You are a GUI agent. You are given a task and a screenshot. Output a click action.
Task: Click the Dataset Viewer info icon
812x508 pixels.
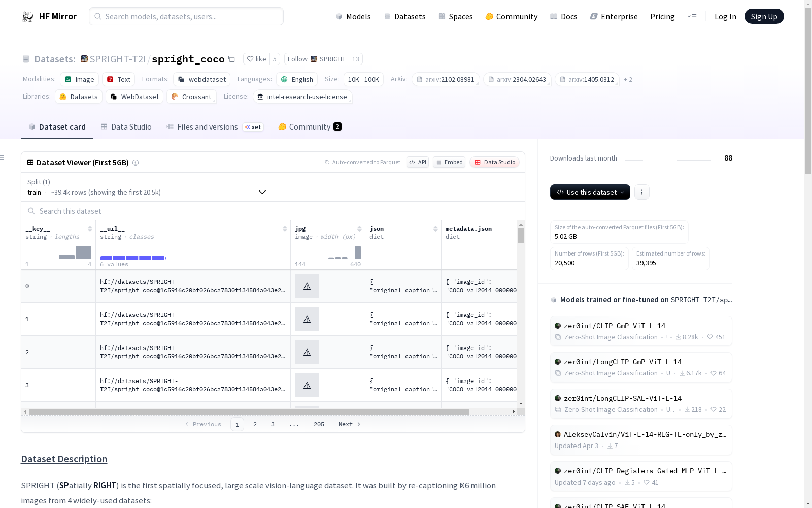(x=136, y=163)
